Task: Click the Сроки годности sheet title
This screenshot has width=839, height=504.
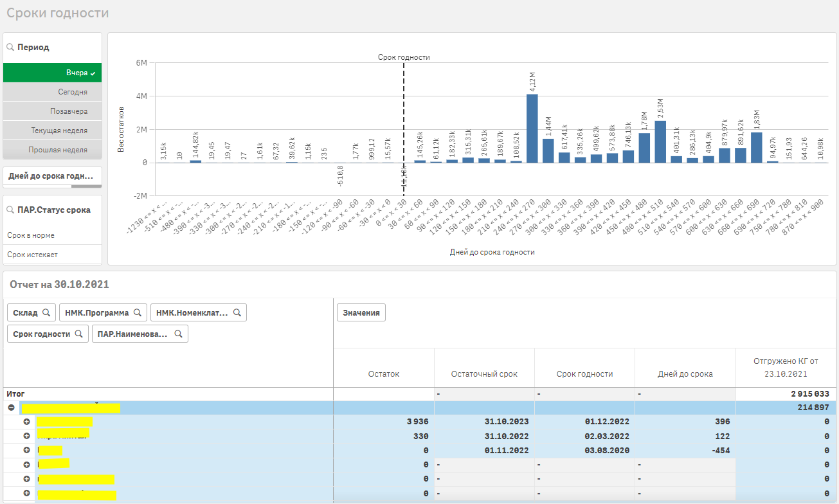Action: tap(58, 13)
